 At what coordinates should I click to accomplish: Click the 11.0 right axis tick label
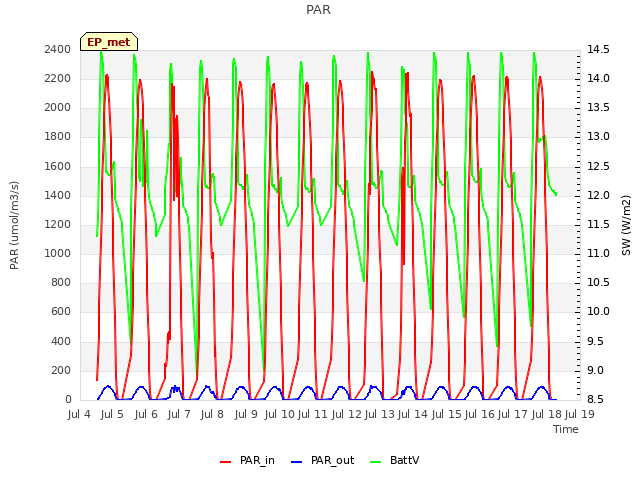pyautogui.click(x=598, y=253)
